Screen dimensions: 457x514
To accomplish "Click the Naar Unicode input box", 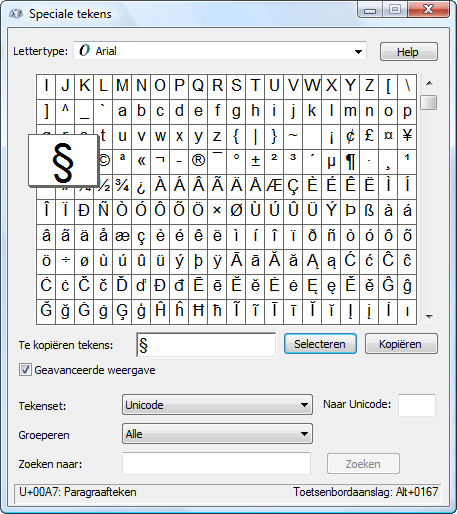I will click(417, 405).
